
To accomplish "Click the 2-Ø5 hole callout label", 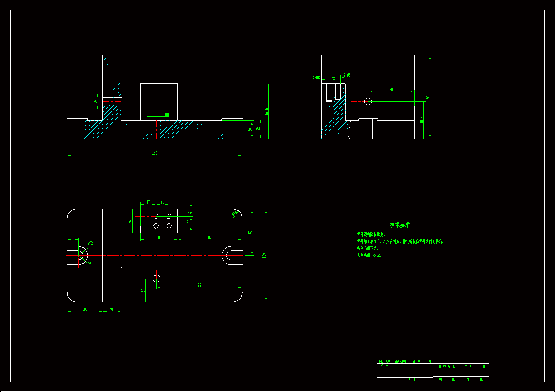I will (347, 75).
